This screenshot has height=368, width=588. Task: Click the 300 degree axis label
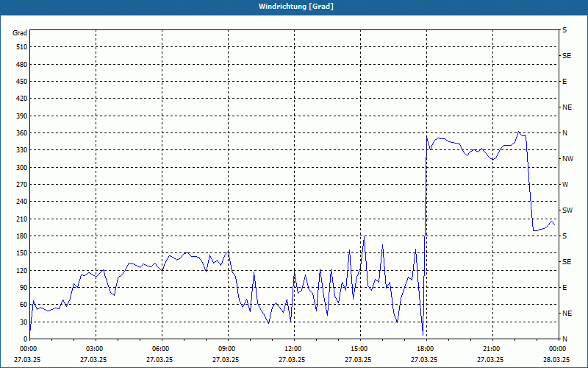22,168
